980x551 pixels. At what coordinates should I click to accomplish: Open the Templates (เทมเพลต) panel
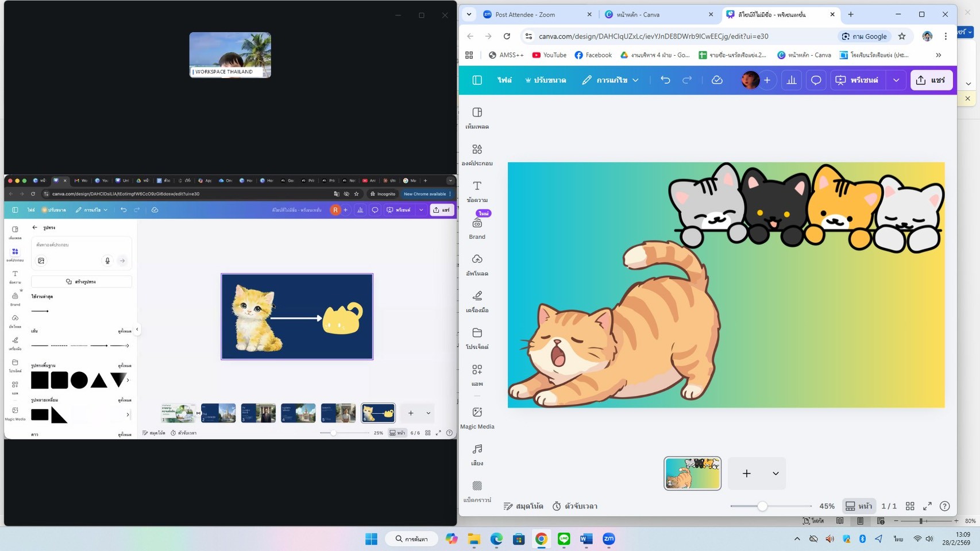477,118
